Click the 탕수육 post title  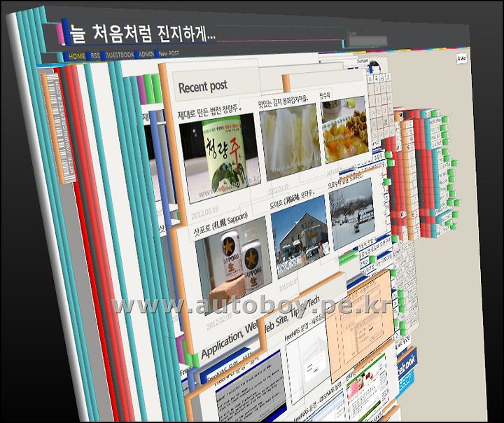(325, 95)
